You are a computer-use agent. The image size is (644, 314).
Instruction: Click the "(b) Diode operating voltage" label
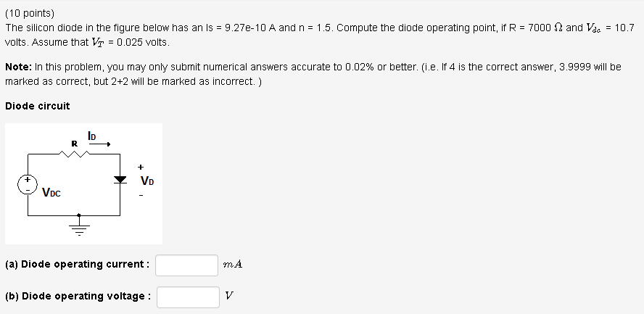78,296
